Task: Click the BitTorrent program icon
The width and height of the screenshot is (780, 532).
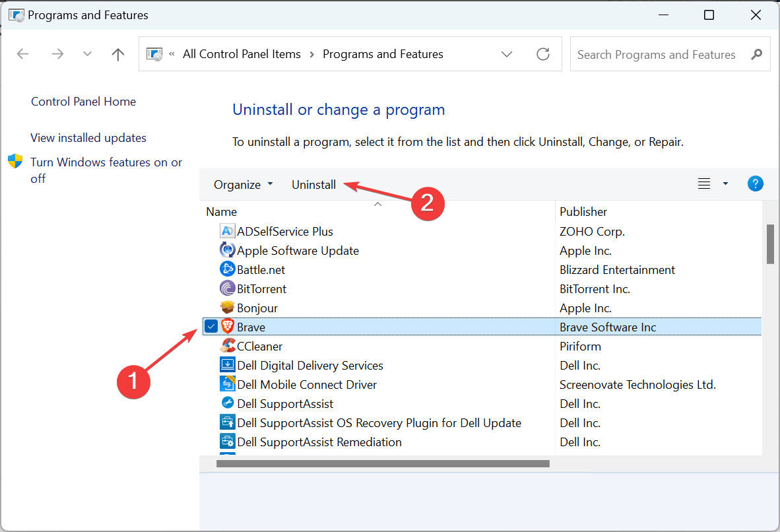Action: tap(227, 288)
